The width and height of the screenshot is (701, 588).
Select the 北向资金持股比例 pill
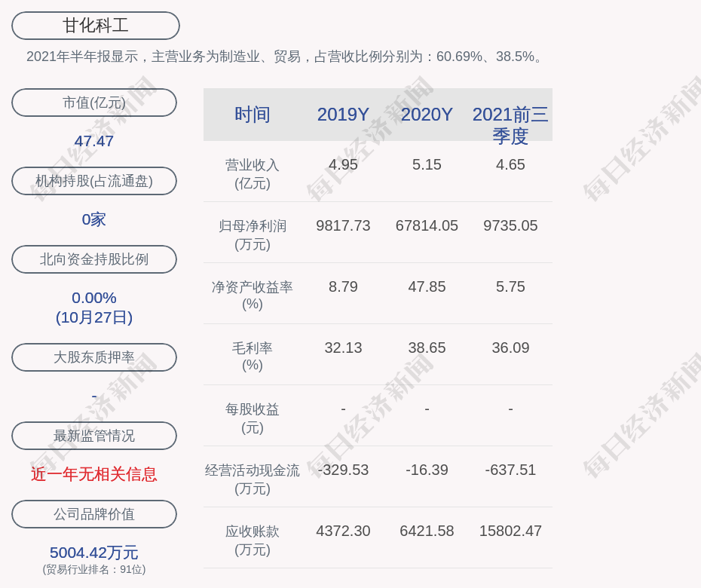(94, 259)
